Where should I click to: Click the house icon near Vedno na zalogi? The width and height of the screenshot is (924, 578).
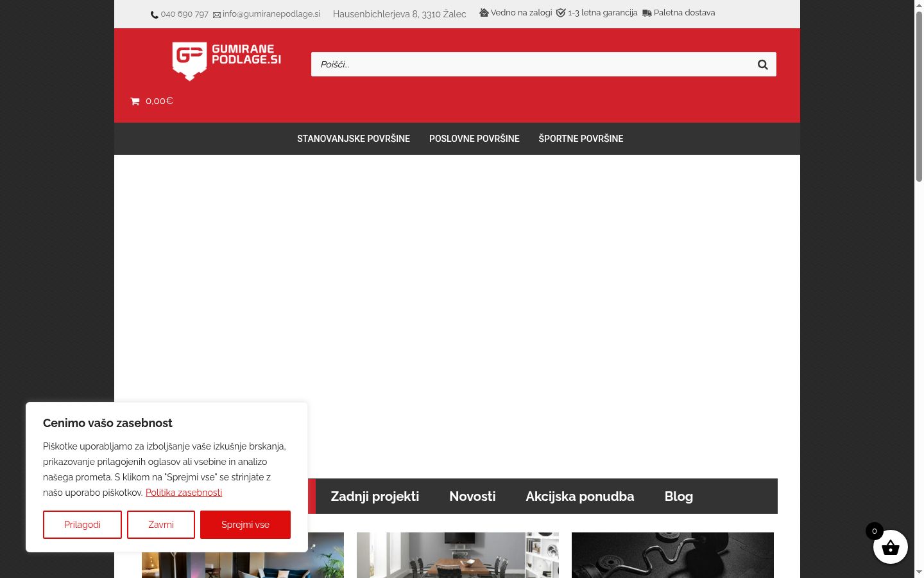484,13
